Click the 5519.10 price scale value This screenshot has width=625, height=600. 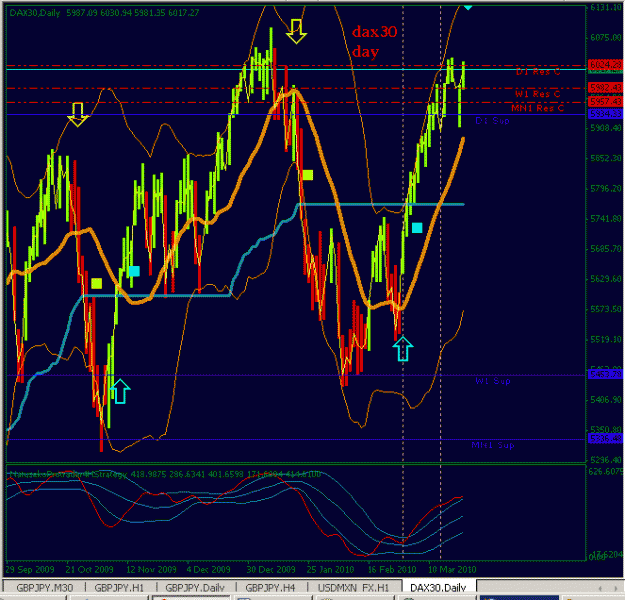606,339
